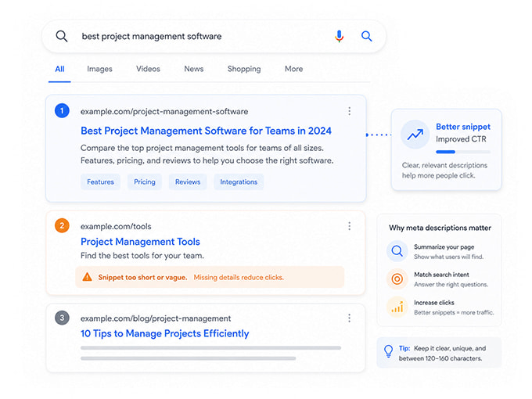Click the blue number 1 rank badge
Screen dimensions: 532x399
tap(62, 110)
